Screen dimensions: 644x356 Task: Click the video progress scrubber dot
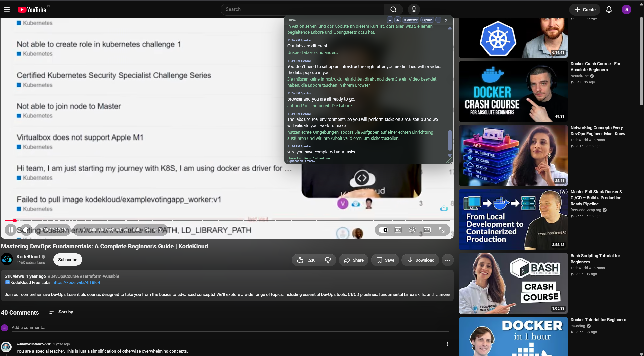pos(15,221)
